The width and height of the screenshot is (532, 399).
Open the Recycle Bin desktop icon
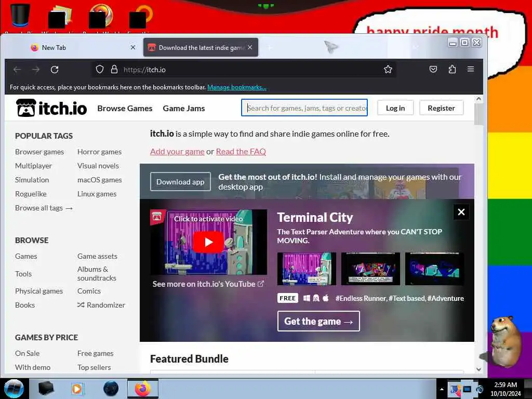pyautogui.click(x=20, y=16)
